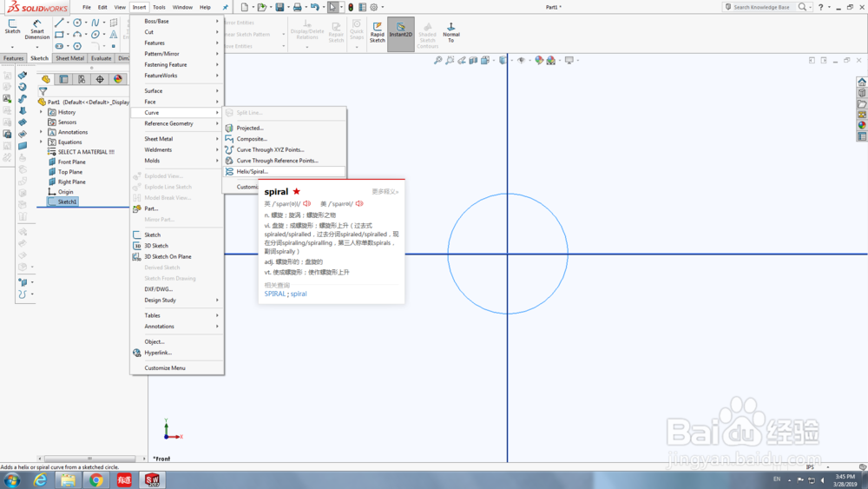The width and height of the screenshot is (868, 489).
Task: Open the DimXpertManager crosshair tab
Action: click(100, 79)
